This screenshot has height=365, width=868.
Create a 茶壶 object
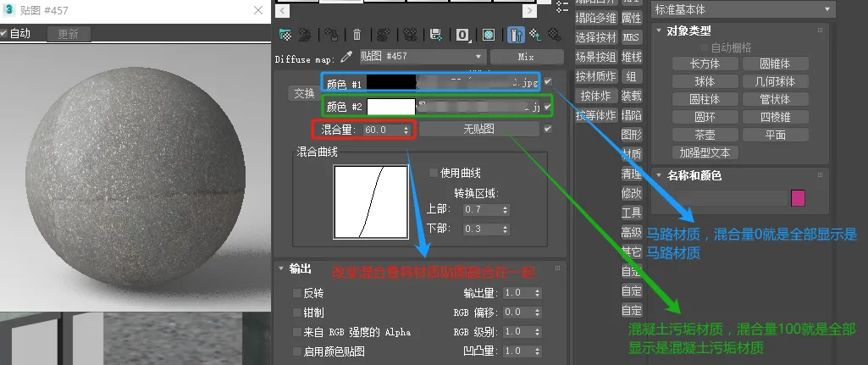705,135
